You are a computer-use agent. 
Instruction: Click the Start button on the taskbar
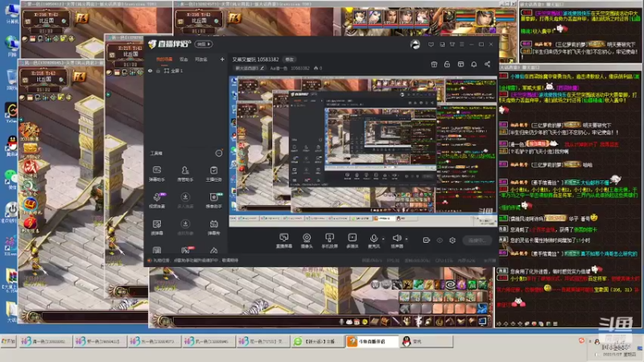pos(8,341)
